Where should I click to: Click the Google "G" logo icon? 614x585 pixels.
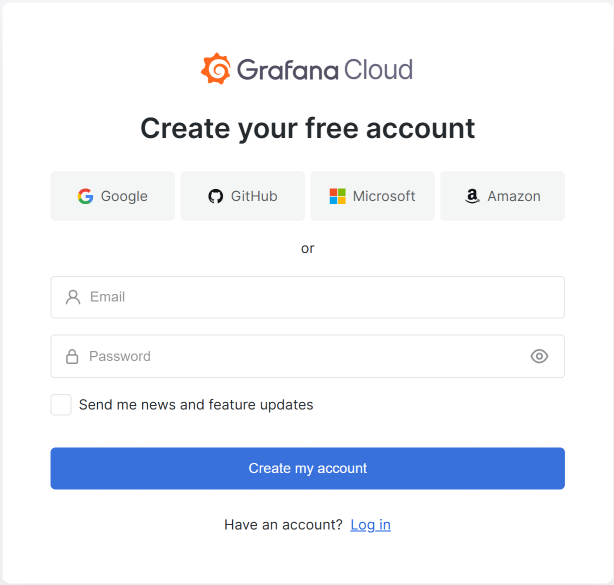pyautogui.click(x=86, y=196)
